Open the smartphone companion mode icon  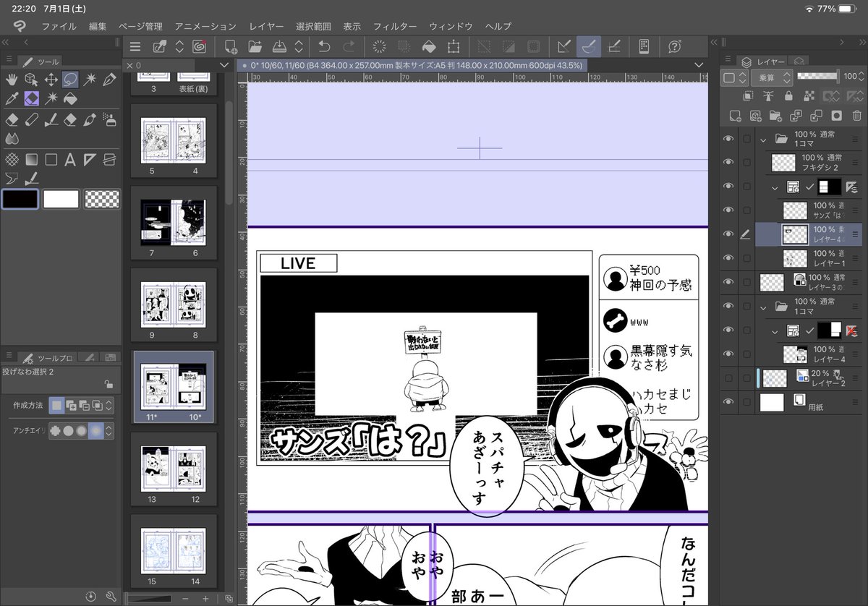click(644, 47)
